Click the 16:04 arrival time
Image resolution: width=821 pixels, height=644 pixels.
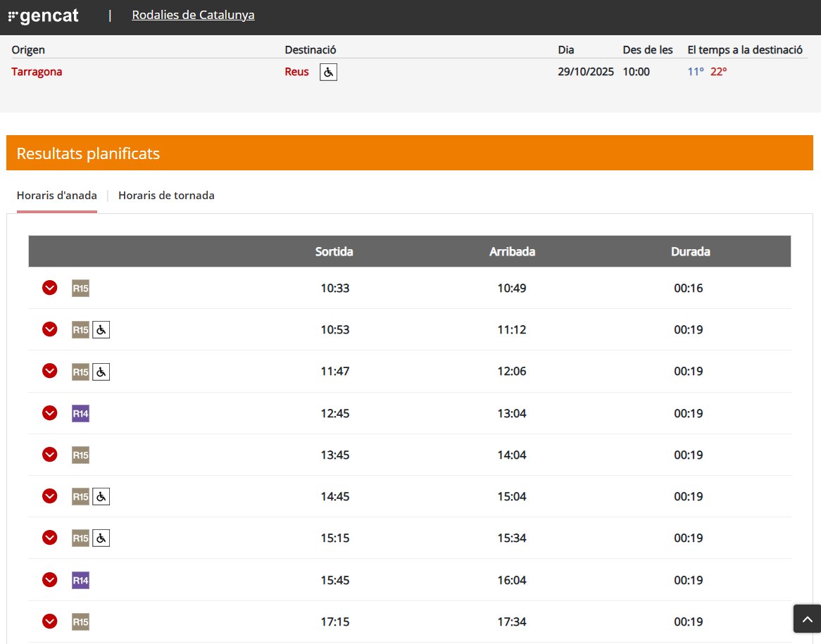[x=512, y=580]
